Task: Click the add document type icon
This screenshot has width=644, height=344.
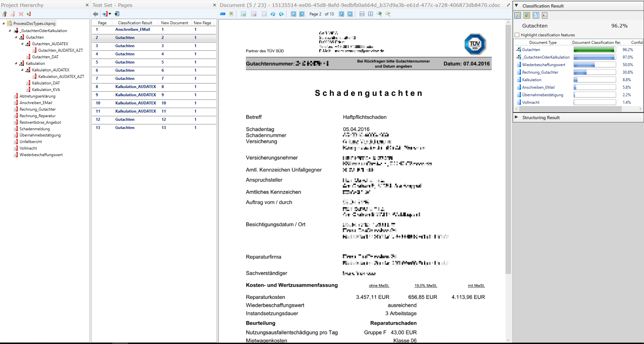Action: [4, 14]
